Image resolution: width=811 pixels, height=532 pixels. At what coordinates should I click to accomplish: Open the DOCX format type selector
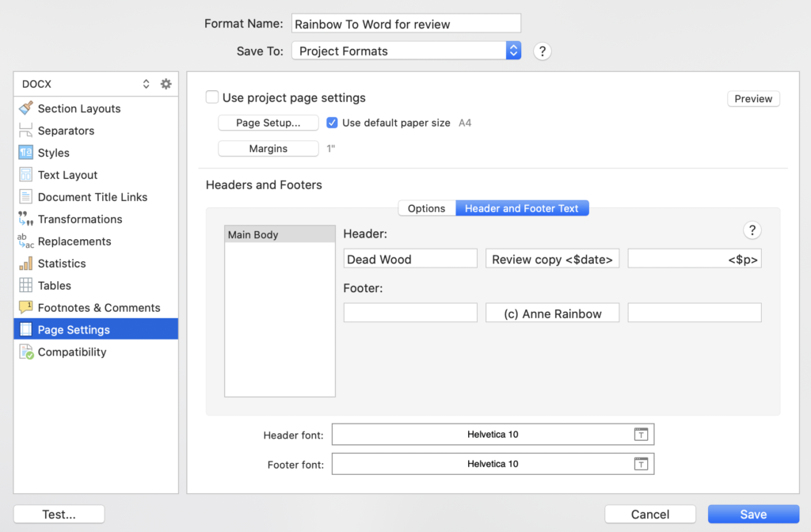click(146, 83)
